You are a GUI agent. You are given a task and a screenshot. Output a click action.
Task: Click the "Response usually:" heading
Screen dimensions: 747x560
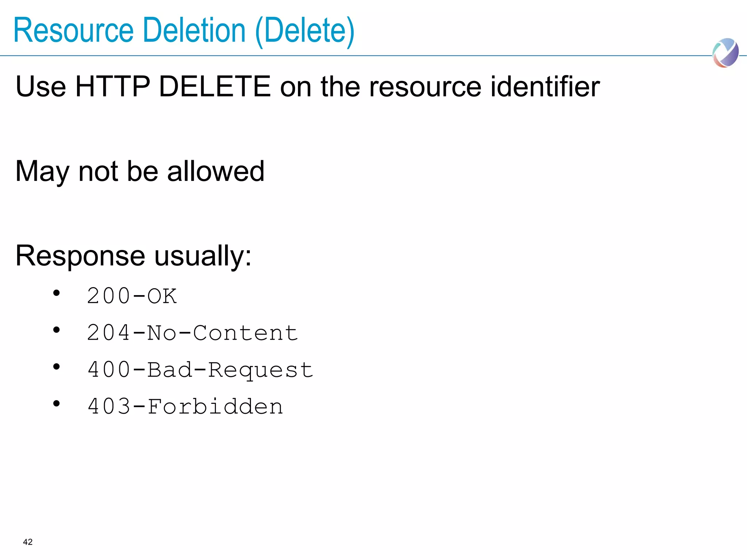(x=133, y=256)
